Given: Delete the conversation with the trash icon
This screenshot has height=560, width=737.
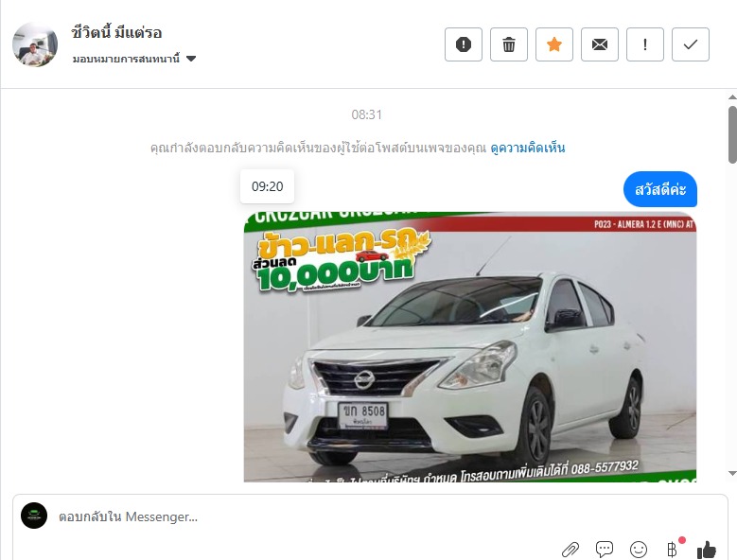Looking at the screenshot, I should coord(509,44).
